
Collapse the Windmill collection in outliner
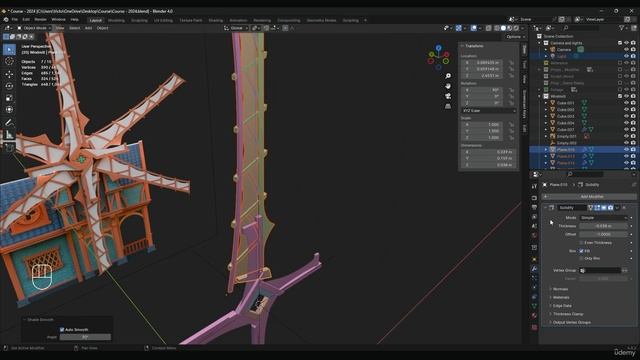540,96
